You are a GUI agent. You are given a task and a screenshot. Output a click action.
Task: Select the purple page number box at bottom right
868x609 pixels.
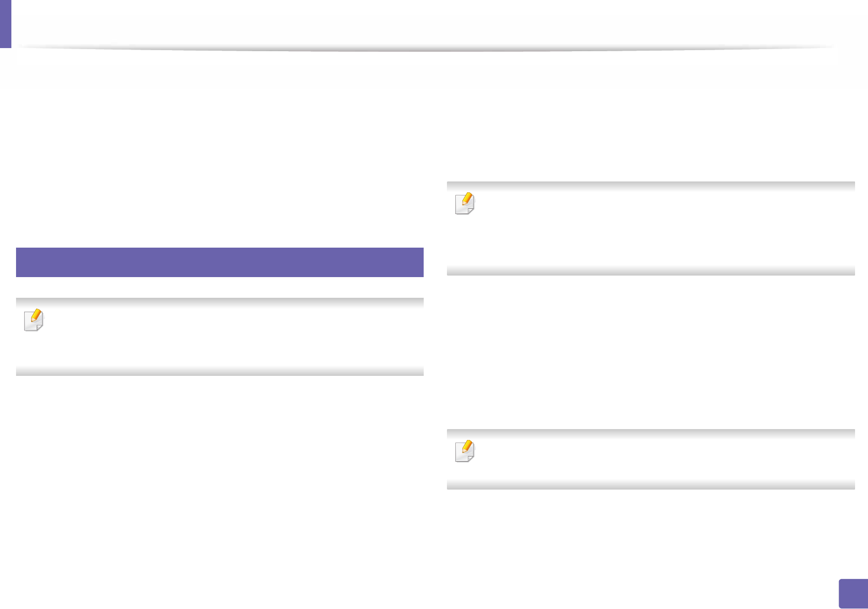(853, 593)
